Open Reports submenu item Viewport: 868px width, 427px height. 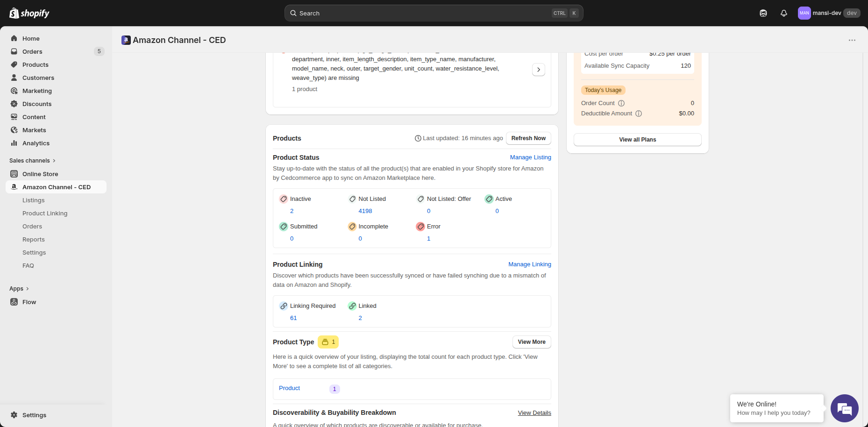click(x=34, y=239)
